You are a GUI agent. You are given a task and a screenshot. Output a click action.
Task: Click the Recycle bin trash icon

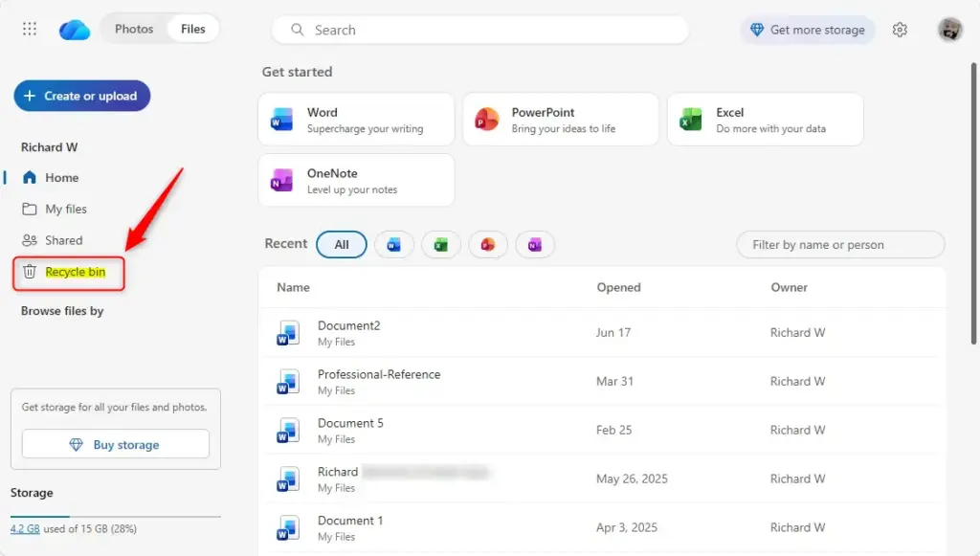(x=30, y=271)
